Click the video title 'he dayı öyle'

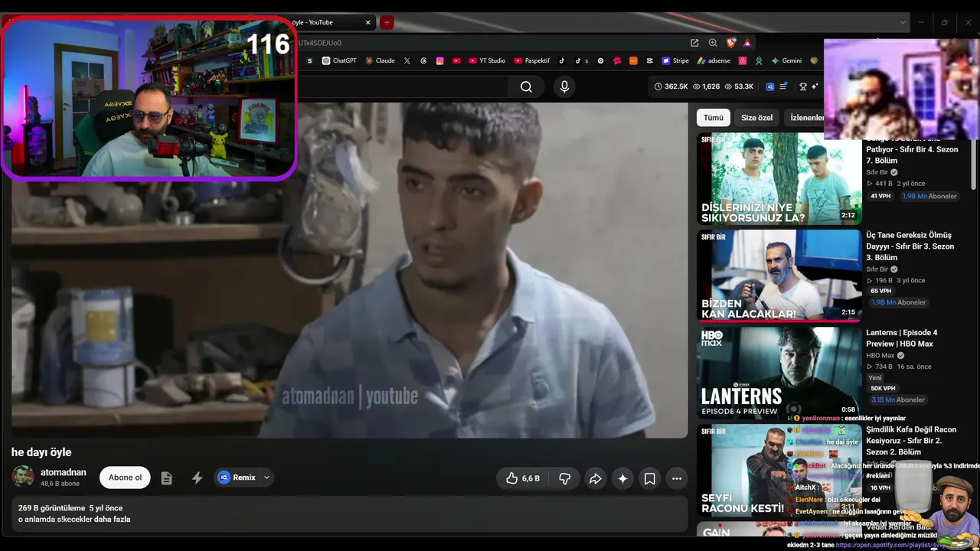(41, 452)
